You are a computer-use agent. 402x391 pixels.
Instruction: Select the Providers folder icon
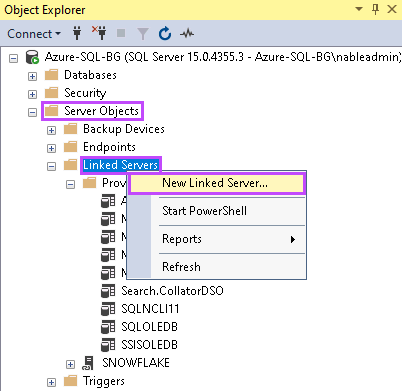[x=89, y=183]
